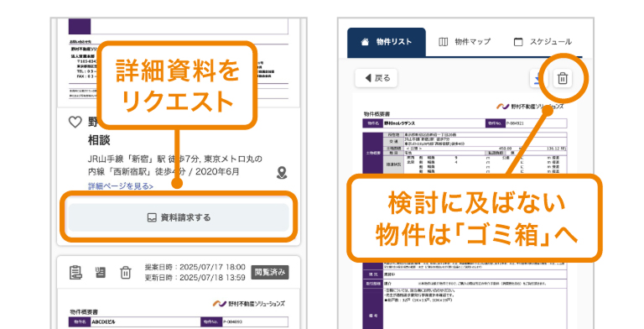The width and height of the screenshot is (644, 329).
Task: Click the 閲覧済み status badge
Action: click(270, 272)
